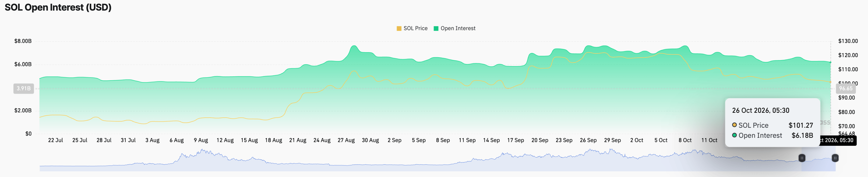Click the 22 Jul date label
Screen dimensions: 868x177
pos(56,140)
